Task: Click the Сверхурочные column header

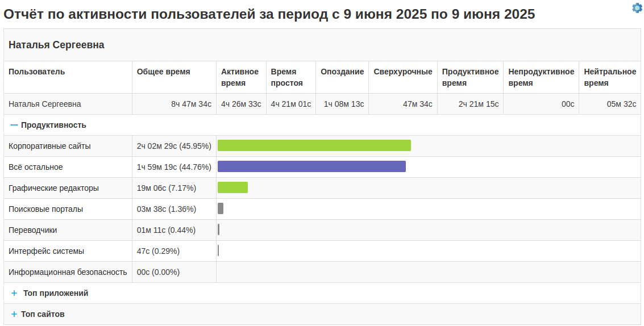Action: tap(403, 72)
